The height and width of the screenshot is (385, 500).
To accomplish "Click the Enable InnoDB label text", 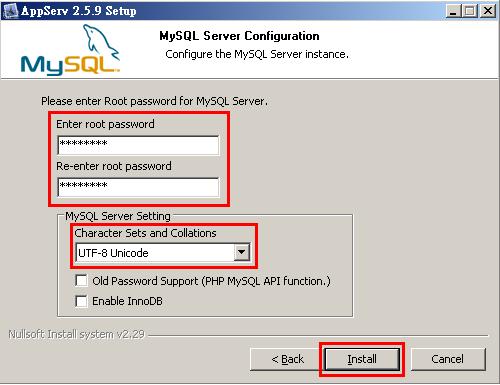I will coord(127,301).
